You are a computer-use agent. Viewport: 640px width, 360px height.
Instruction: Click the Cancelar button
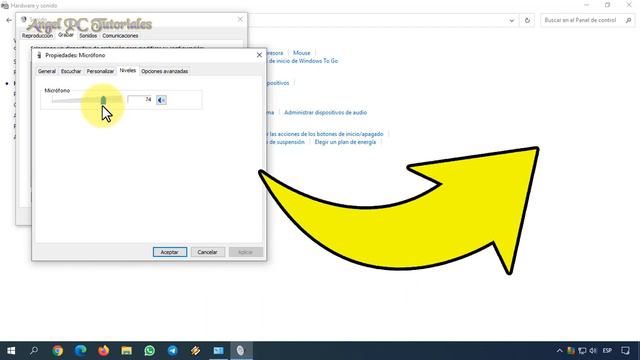click(x=207, y=252)
